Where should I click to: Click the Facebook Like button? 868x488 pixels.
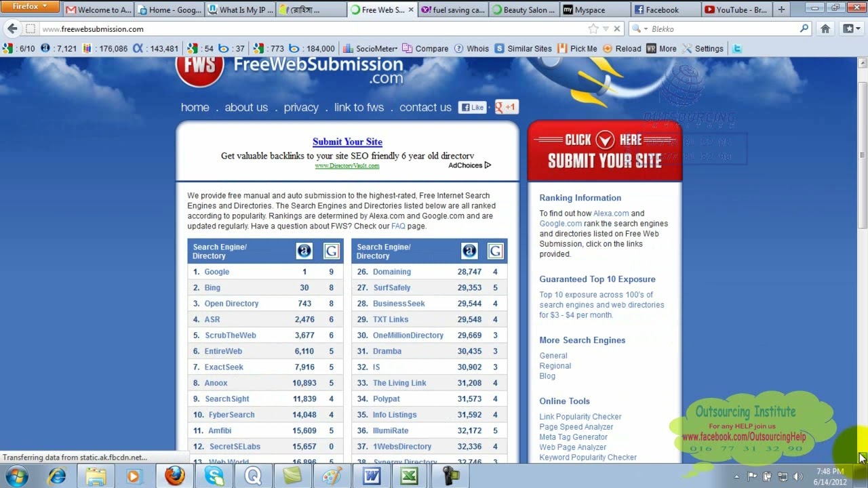pos(473,107)
